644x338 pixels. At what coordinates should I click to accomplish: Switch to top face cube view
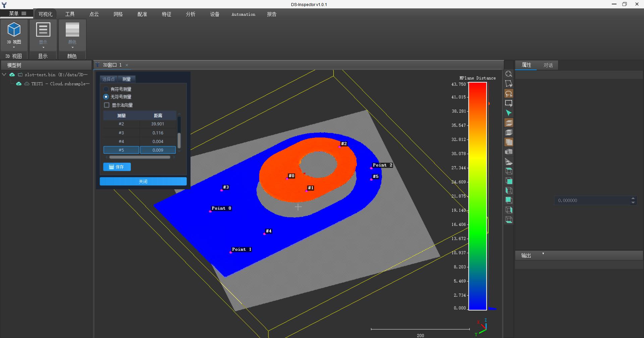coord(508,171)
